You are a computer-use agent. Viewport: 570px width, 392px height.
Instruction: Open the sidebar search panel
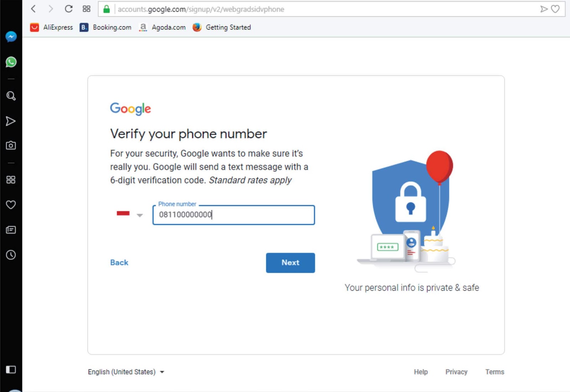pyautogui.click(x=11, y=96)
